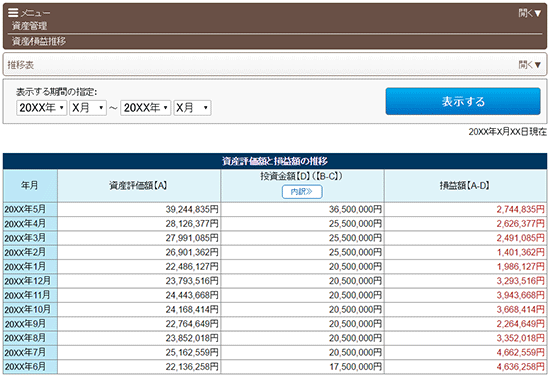Viewport: 550px width, 377px height.
Task: Click the 20XX年11月 row label
Action: [x=28, y=295]
